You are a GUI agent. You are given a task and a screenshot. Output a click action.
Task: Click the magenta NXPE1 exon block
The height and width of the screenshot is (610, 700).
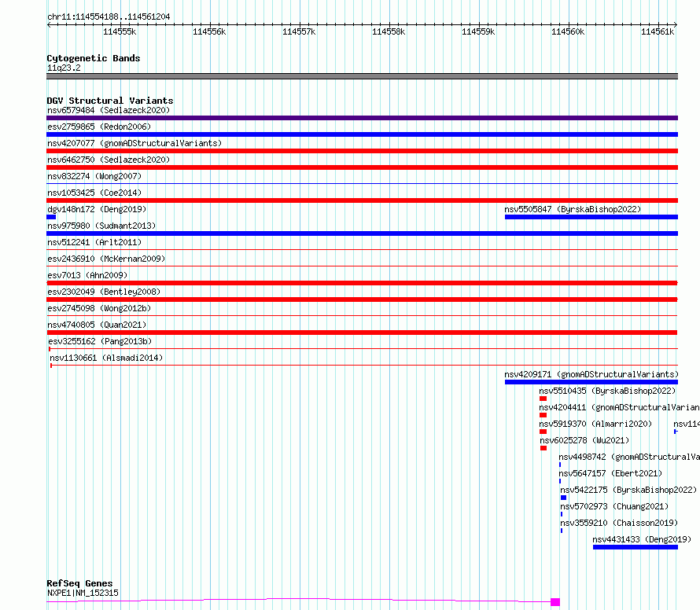point(555,602)
